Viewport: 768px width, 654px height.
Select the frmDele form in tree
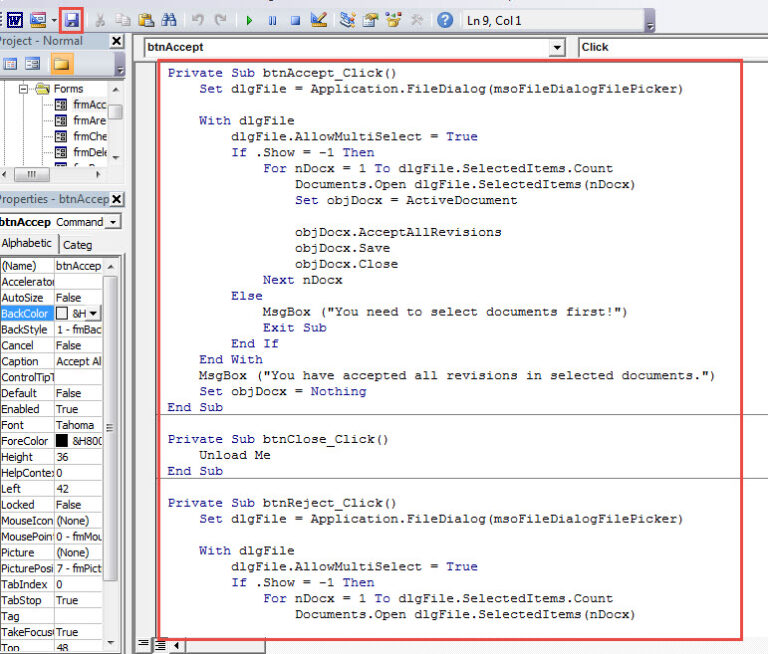click(90, 152)
